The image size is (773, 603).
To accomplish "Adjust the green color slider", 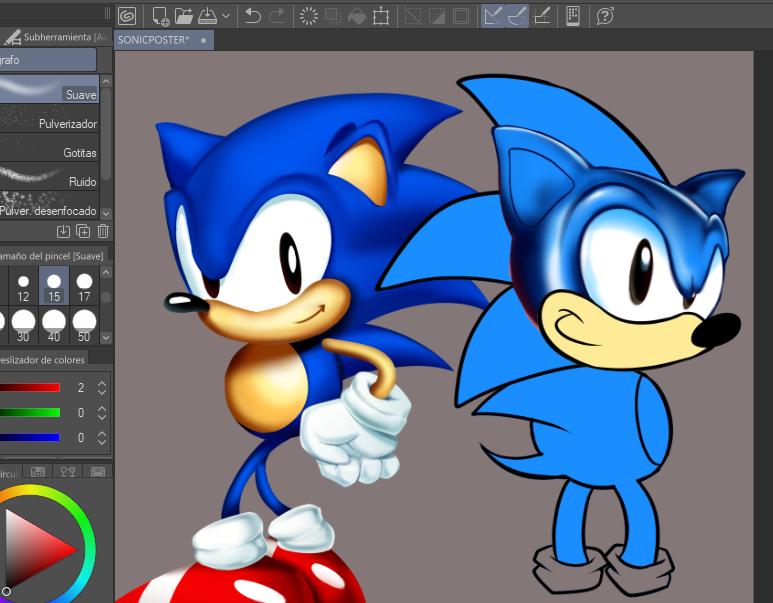I will tap(30, 412).
